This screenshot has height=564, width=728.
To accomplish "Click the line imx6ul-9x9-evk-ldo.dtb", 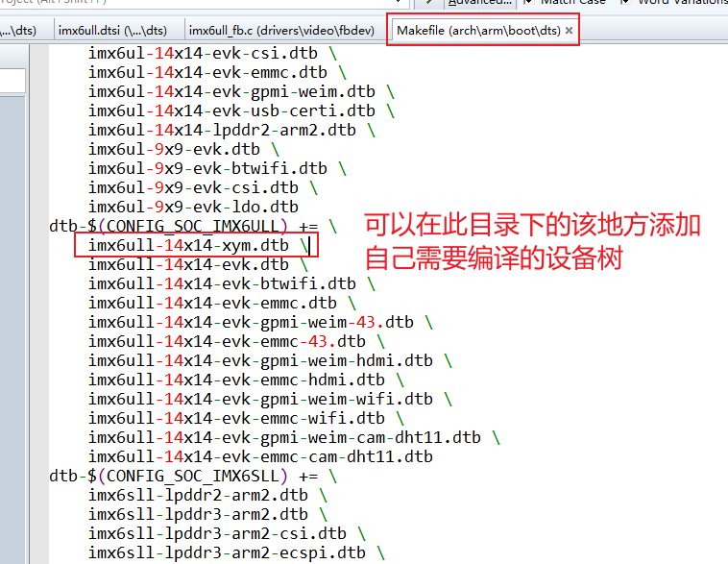I will coord(193,207).
